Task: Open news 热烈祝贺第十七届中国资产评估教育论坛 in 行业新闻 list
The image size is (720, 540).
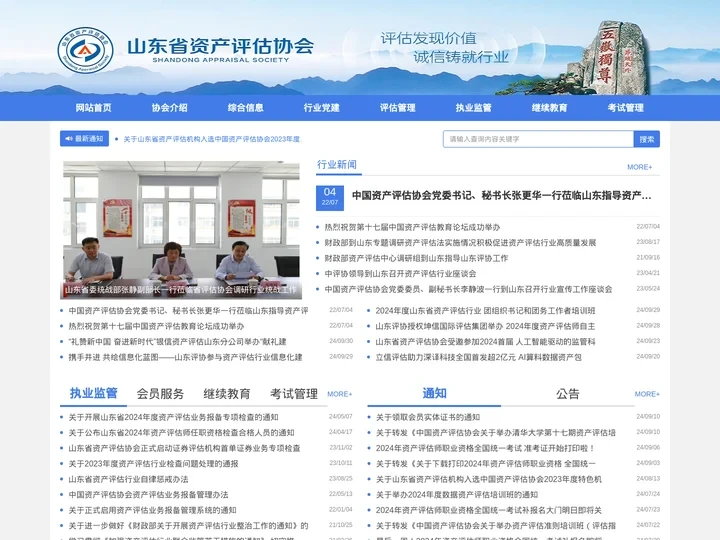Action: click(x=412, y=227)
